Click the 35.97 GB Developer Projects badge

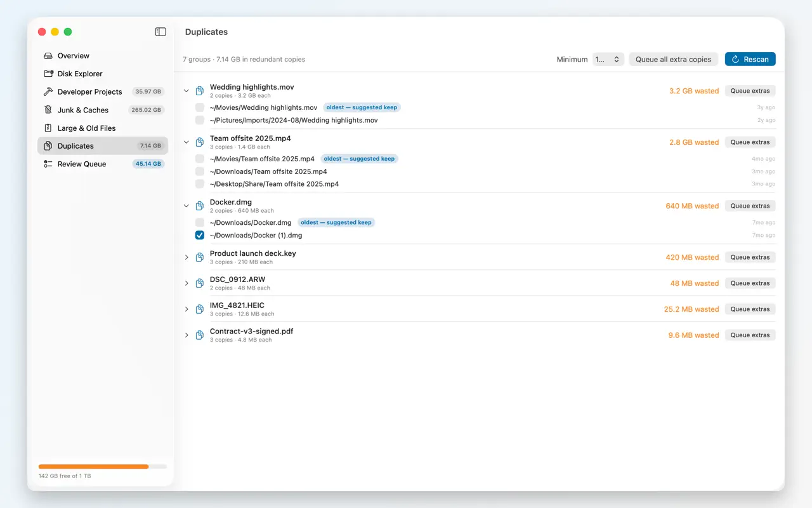(148, 91)
